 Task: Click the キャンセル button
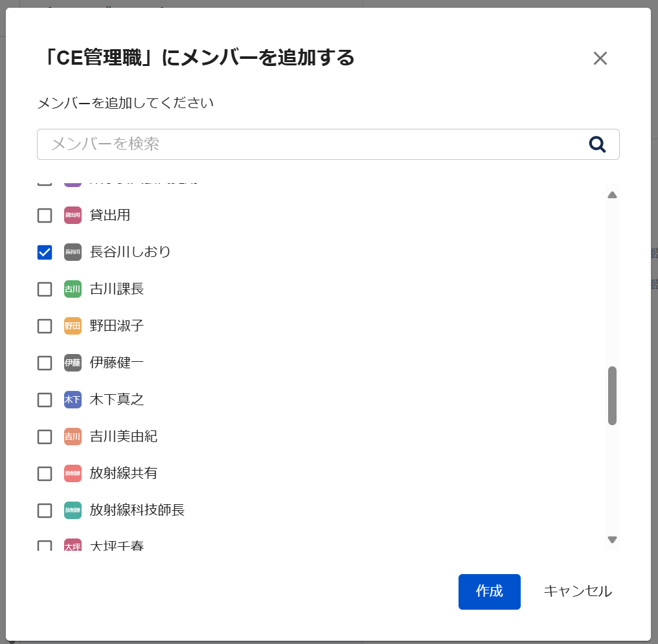(x=577, y=592)
